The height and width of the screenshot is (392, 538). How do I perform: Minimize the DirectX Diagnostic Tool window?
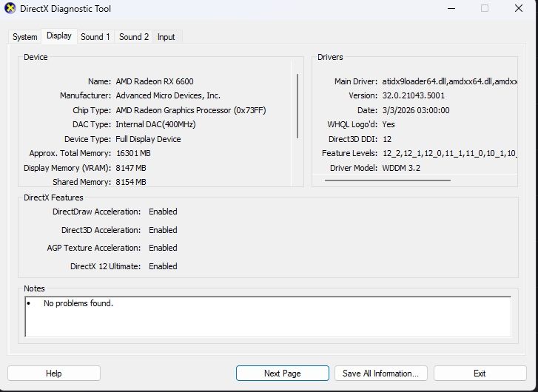[x=451, y=9]
